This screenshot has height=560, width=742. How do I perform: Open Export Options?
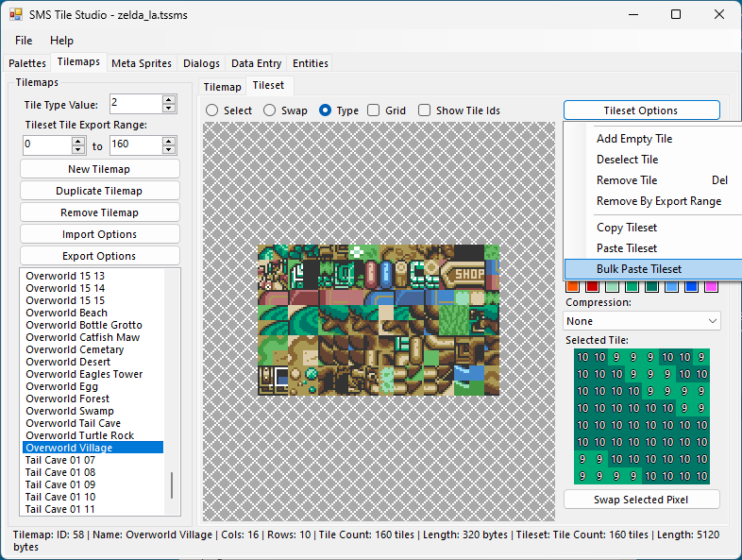[99, 256]
